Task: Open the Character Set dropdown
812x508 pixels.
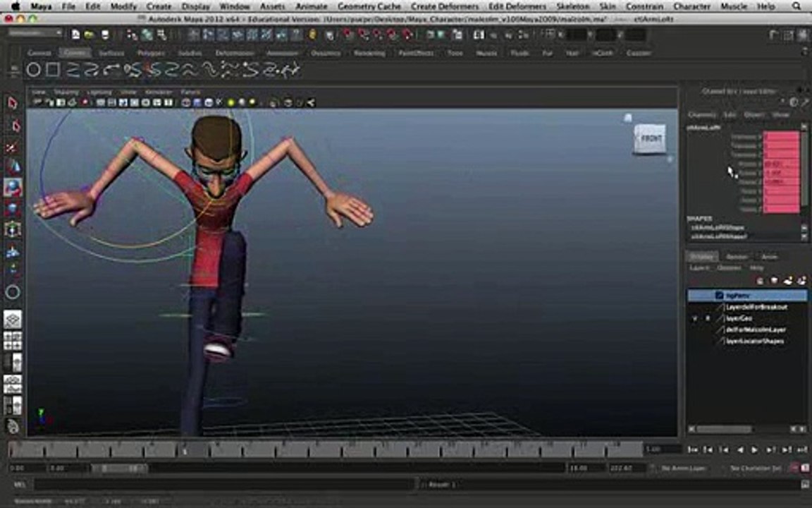Action: pyautogui.click(x=755, y=468)
